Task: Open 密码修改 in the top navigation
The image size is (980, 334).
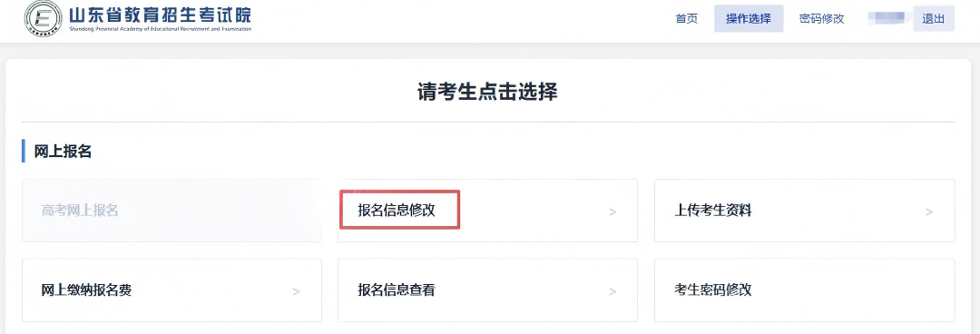Action: (822, 19)
